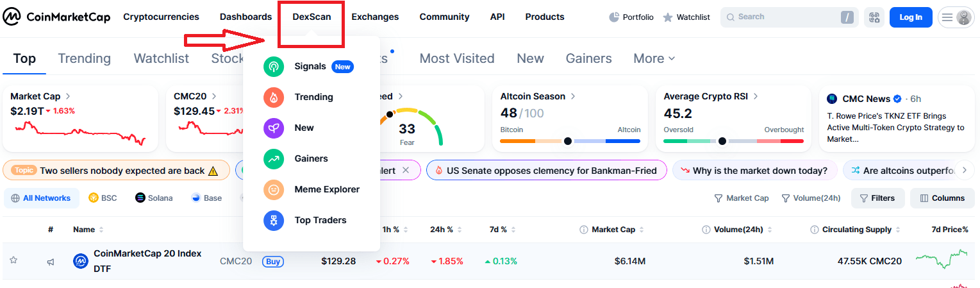Open the Exchanges menu item
This screenshot has height=288, width=980.
tap(375, 17)
